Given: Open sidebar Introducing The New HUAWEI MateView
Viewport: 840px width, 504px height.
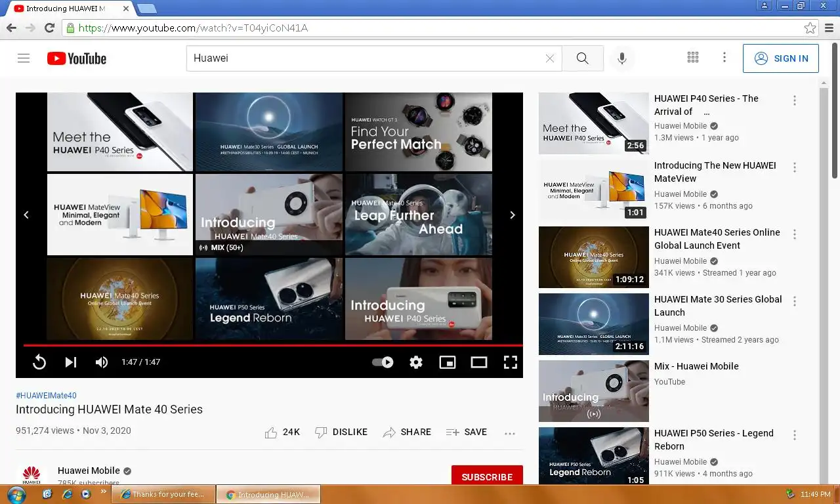Looking at the screenshot, I should [715, 172].
